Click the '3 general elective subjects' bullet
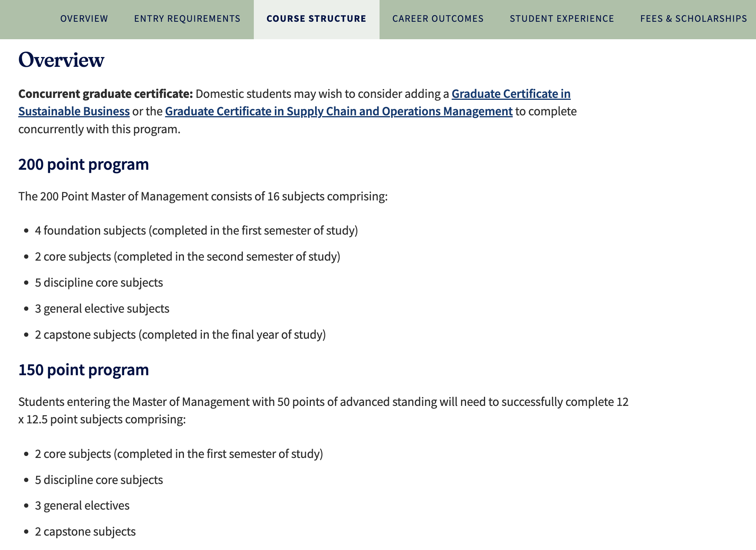The width and height of the screenshot is (756, 550). click(102, 309)
